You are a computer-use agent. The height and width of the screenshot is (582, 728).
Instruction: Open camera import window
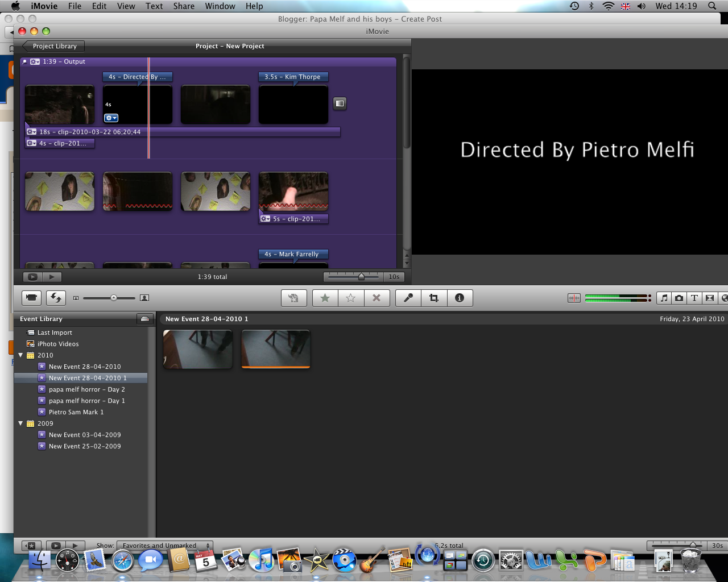click(x=32, y=298)
